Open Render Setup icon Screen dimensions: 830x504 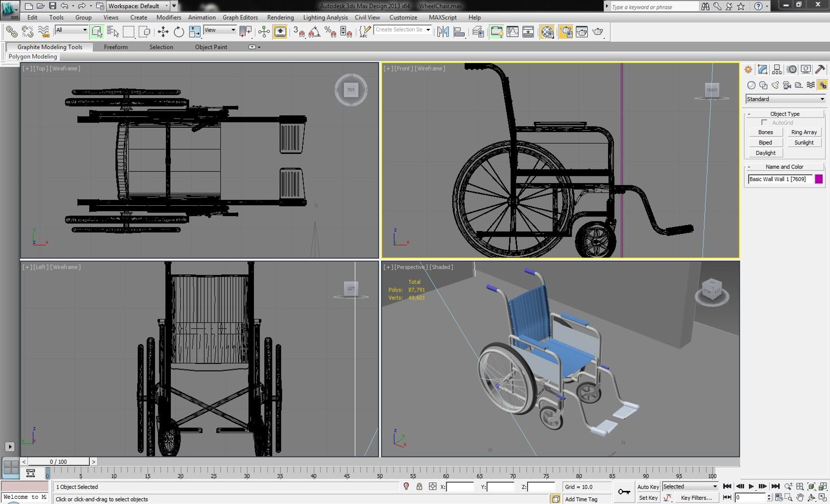pos(566,32)
